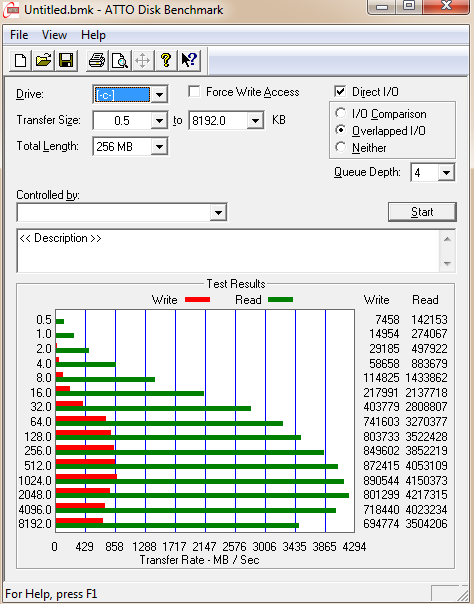Click the 'Controlled by:' label
Viewport: 474px width, 604px height.
click(x=48, y=195)
